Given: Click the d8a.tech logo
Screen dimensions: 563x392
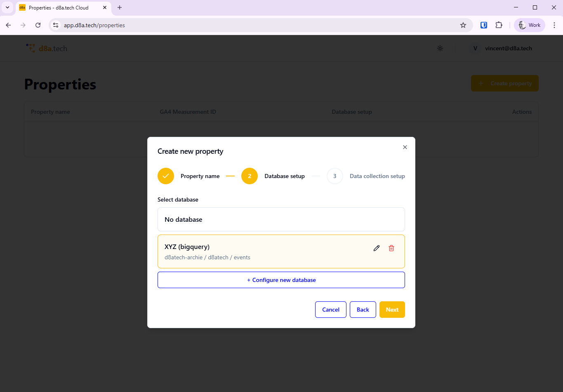Looking at the screenshot, I should [x=46, y=48].
